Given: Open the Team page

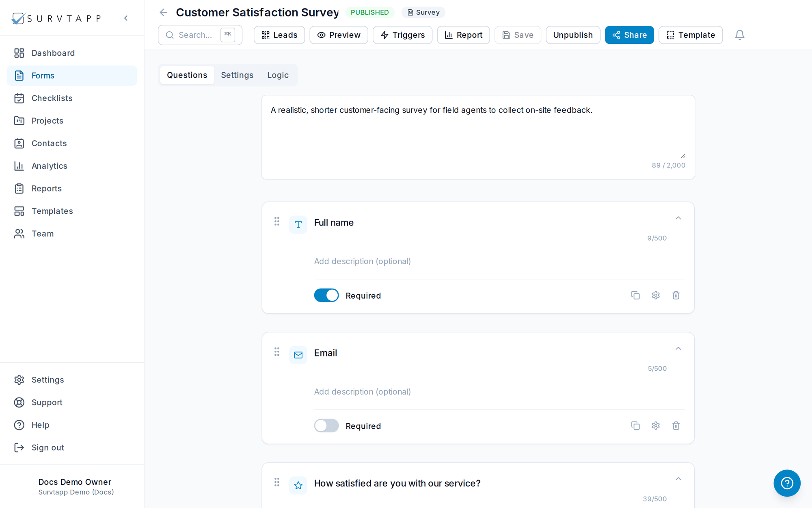Looking at the screenshot, I should (x=72, y=234).
